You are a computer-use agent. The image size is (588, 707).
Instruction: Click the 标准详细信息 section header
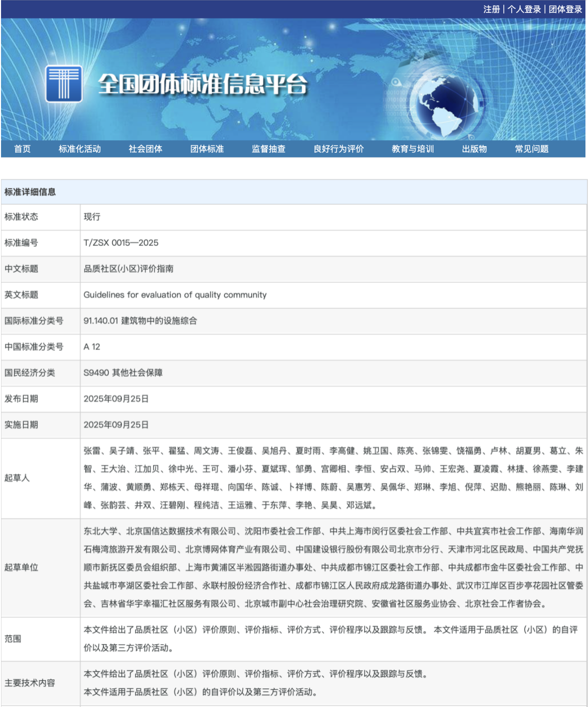click(30, 192)
